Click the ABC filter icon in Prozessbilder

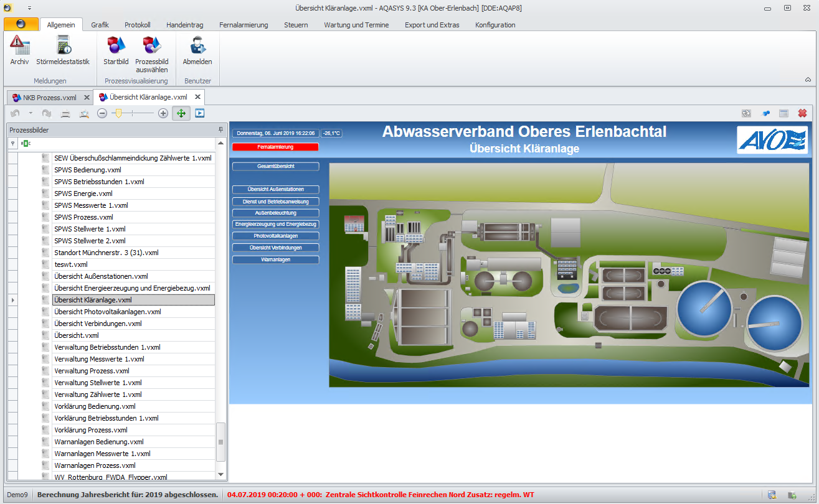click(x=26, y=143)
